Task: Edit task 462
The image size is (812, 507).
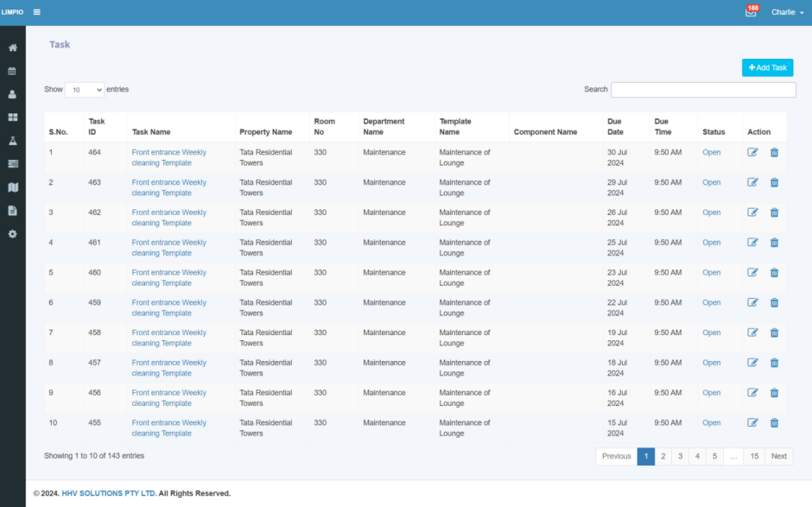Action: [752, 212]
